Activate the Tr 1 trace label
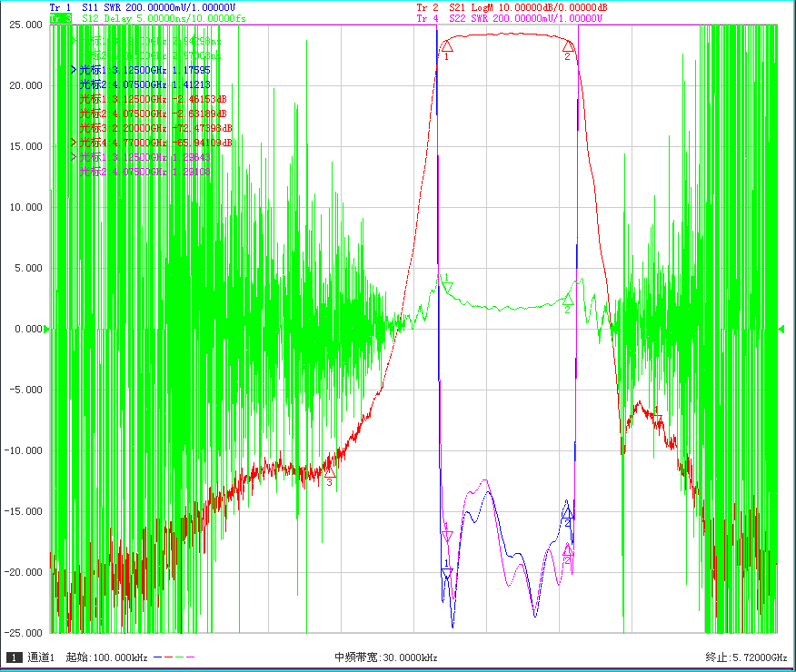The width and height of the screenshot is (796, 672). click(60, 7)
